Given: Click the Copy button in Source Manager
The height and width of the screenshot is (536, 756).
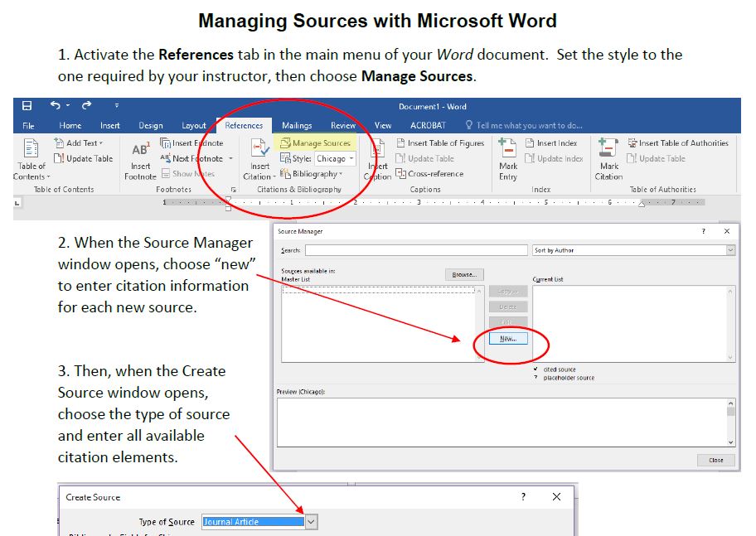Looking at the screenshot, I should pos(507,292).
